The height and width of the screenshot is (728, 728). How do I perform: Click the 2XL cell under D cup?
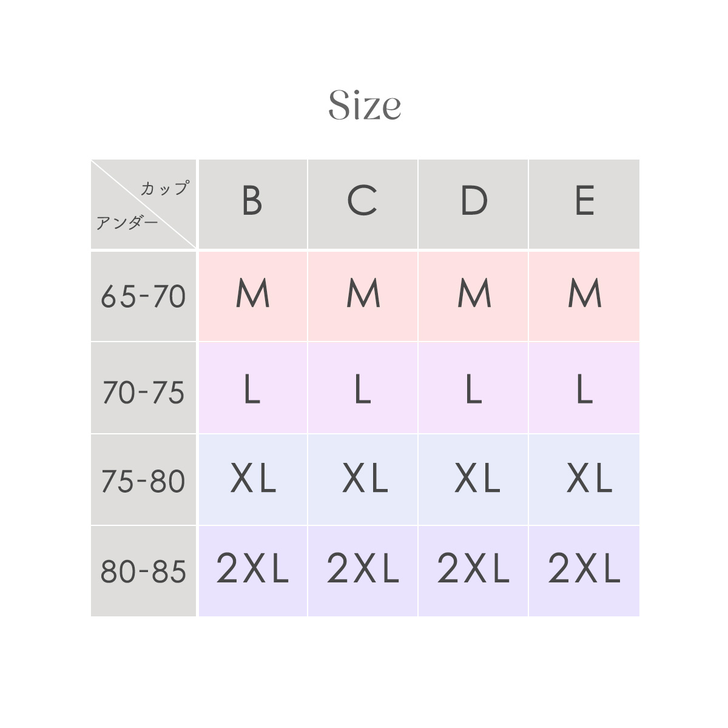point(473,571)
